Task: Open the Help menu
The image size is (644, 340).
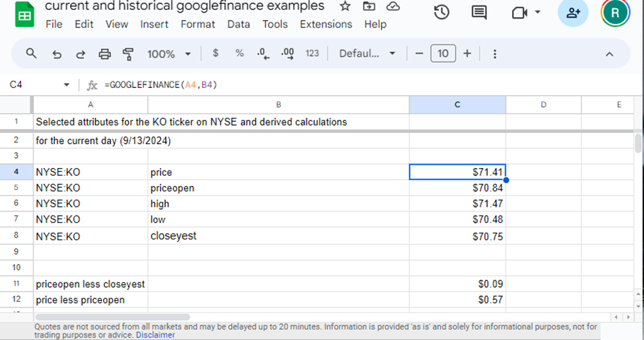Action: click(x=375, y=24)
